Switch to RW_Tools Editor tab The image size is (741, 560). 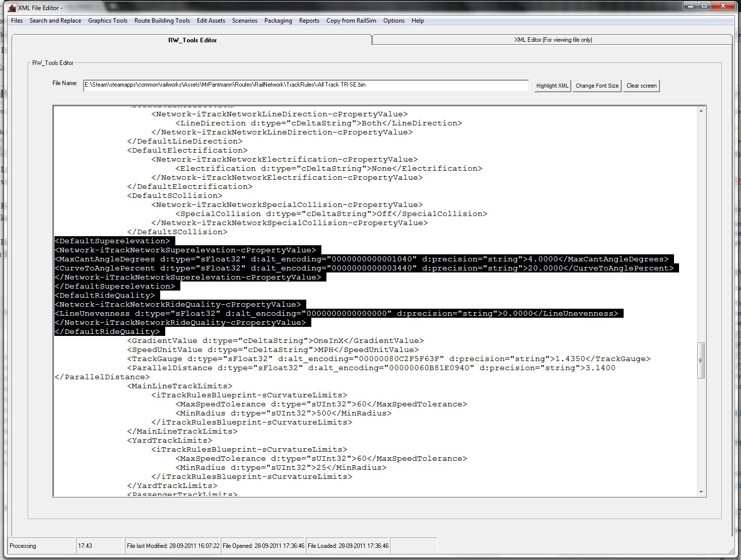click(192, 40)
